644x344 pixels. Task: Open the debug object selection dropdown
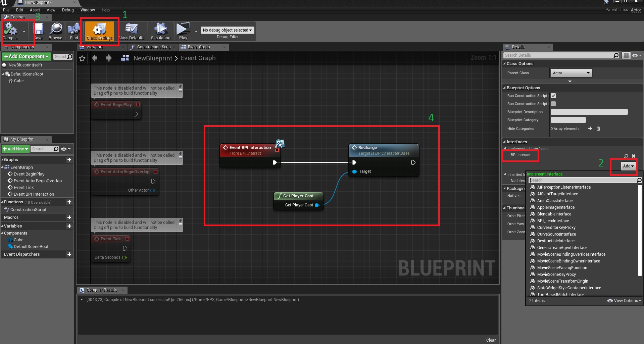228,30
